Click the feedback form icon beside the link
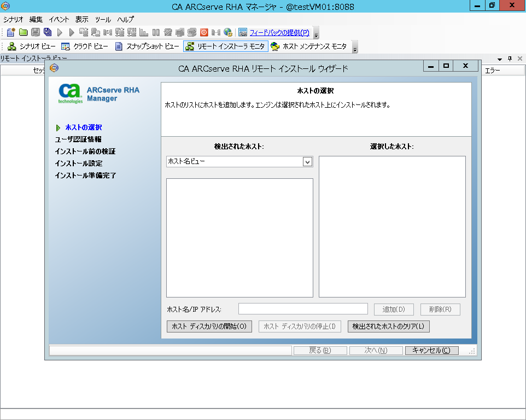Viewport: 526px width, 420px height. pos(243,32)
